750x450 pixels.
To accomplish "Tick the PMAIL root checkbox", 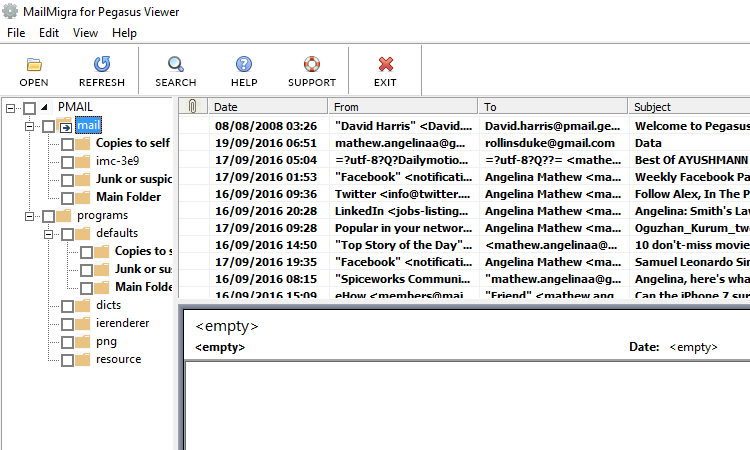I will 30,108.
